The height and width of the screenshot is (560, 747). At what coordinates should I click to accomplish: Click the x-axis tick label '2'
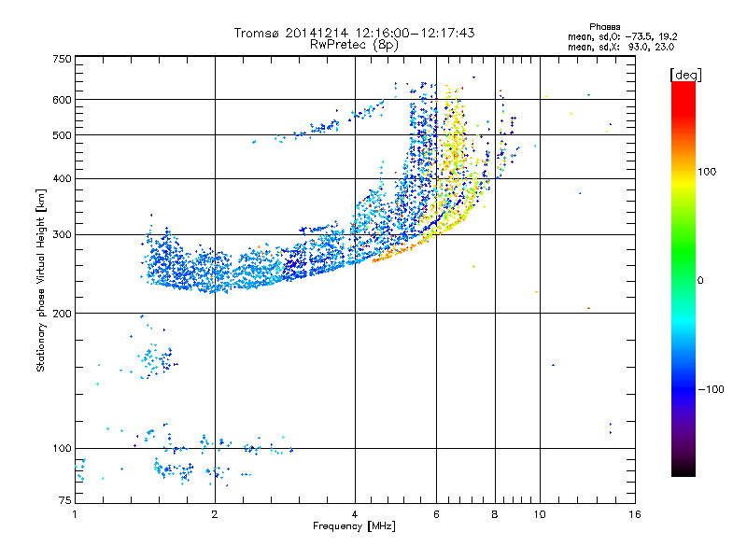click(x=215, y=514)
